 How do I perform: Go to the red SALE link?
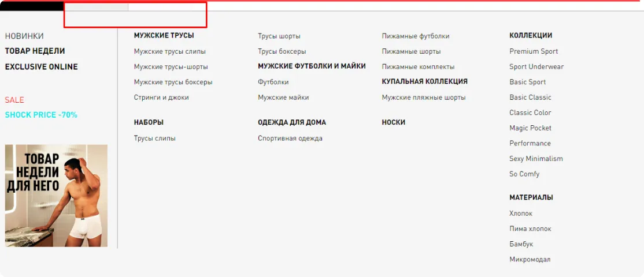(x=14, y=100)
